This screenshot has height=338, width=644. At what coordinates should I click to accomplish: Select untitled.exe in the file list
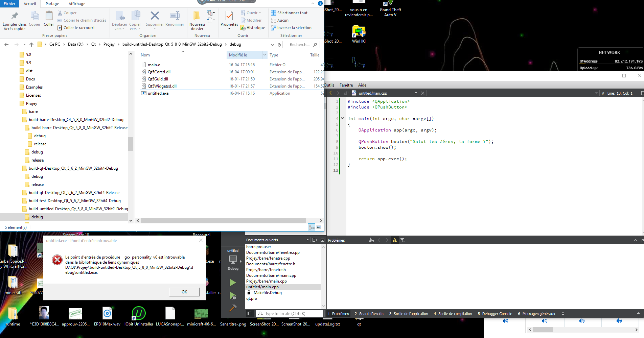(x=158, y=93)
